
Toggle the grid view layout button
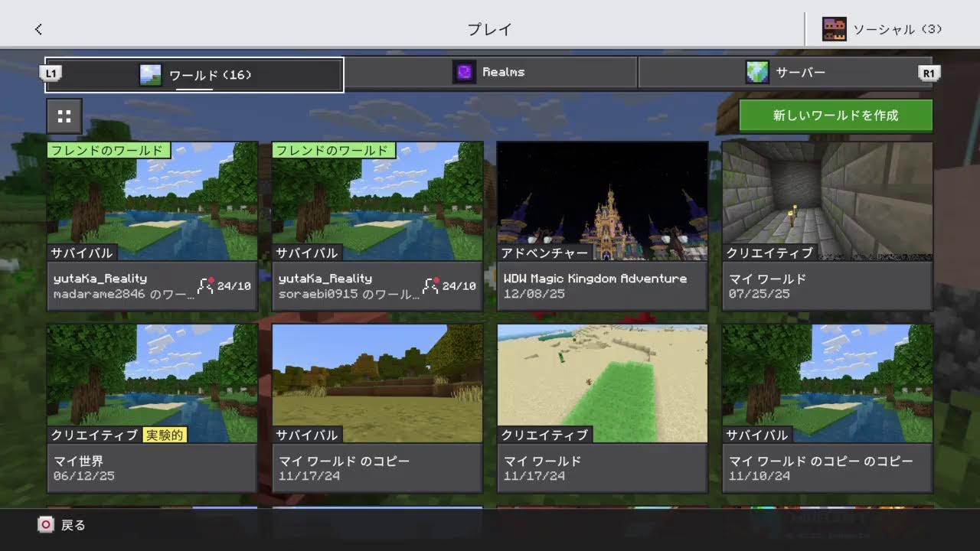pyautogui.click(x=64, y=116)
